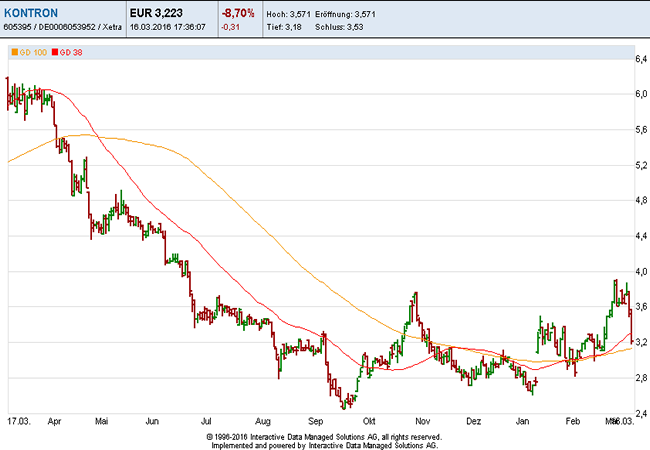Click the 5,6 price axis label
Viewport: 650px width, 450px height.
click(x=641, y=130)
